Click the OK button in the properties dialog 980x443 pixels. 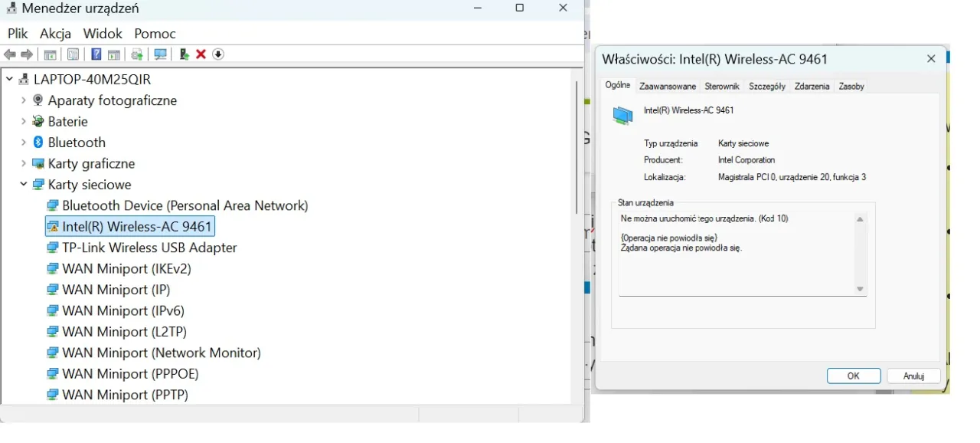click(853, 376)
